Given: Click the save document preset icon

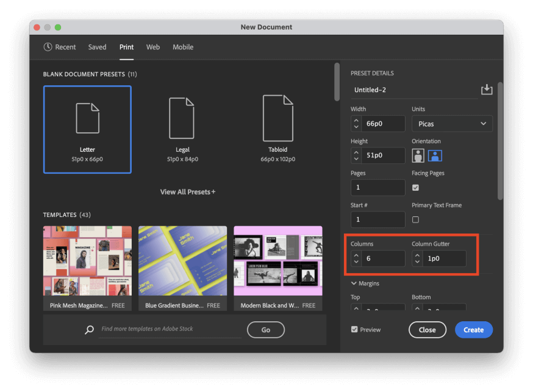Looking at the screenshot, I should click(487, 90).
